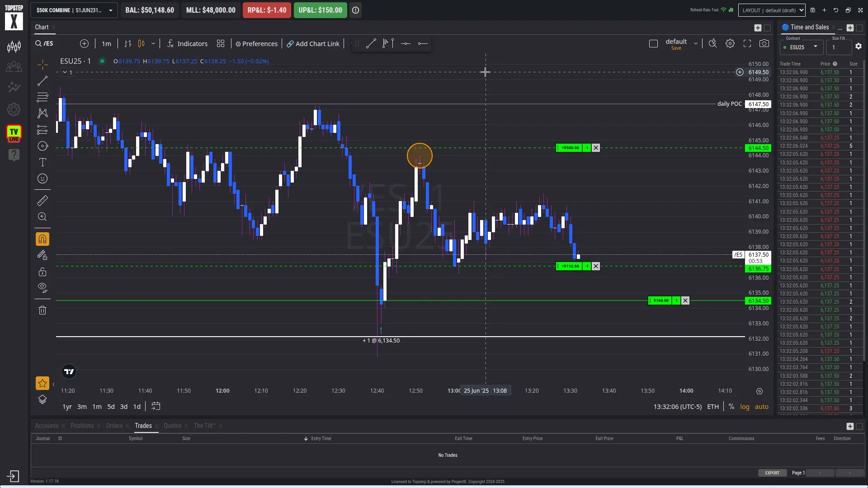Select the ruler measure tool
The image size is (868, 488).
point(42,200)
